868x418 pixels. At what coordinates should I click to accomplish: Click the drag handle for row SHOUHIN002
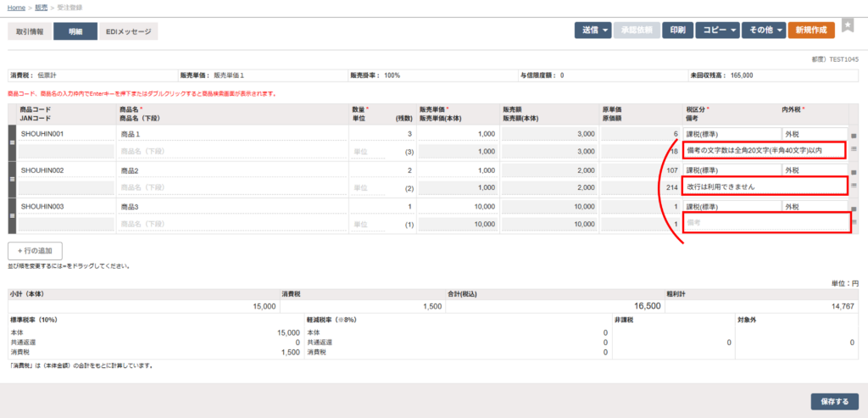pos(12,178)
